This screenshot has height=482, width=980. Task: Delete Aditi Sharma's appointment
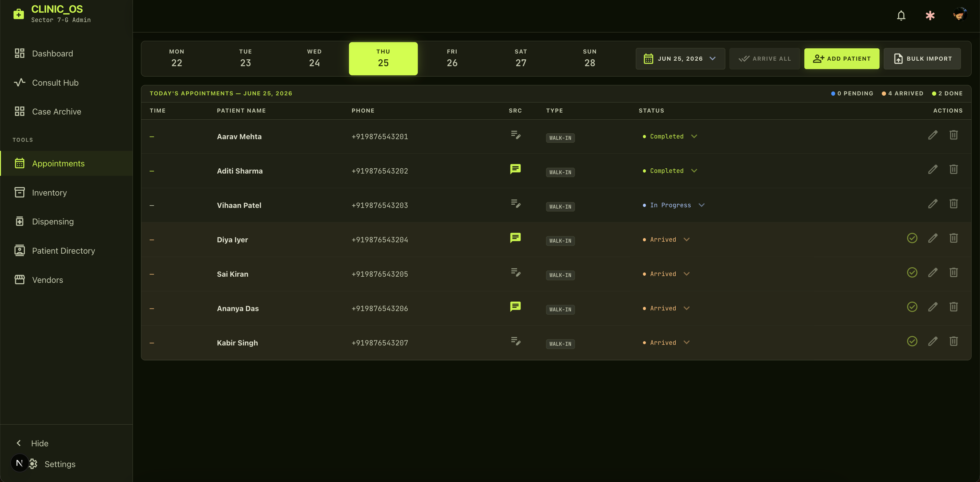(953, 169)
